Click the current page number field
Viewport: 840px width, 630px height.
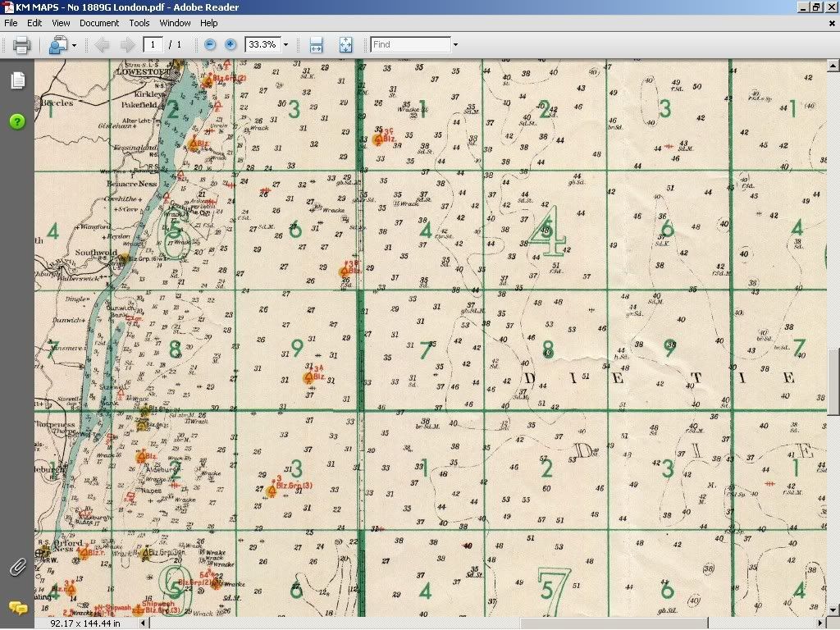tap(153, 44)
